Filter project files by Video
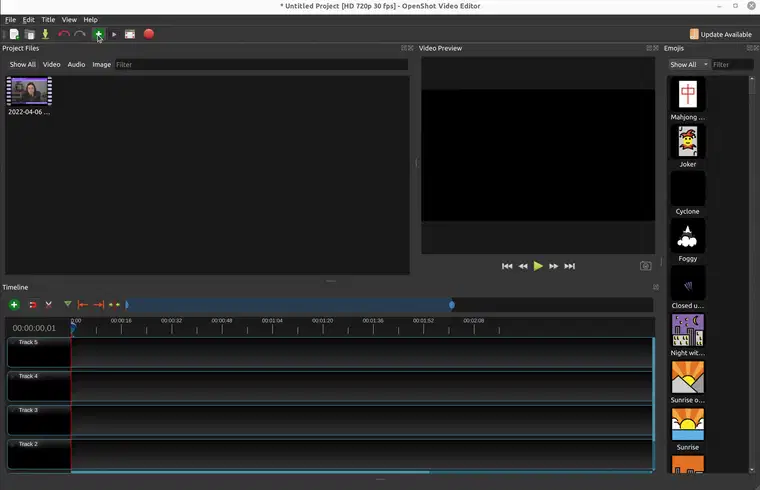The height and width of the screenshot is (490, 760). point(51,64)
